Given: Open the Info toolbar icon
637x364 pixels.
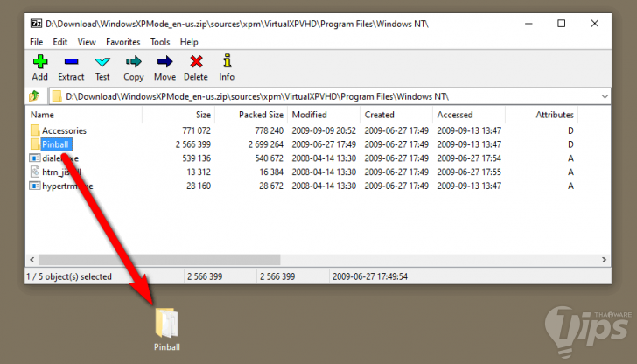Looking at the screenshot, I should (x=227, y=61).
